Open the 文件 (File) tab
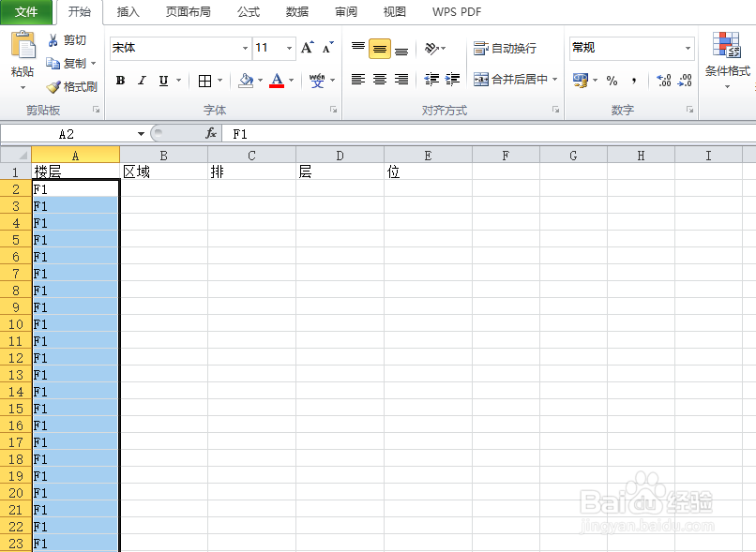 pyautogui.click(x=26, y=12)
